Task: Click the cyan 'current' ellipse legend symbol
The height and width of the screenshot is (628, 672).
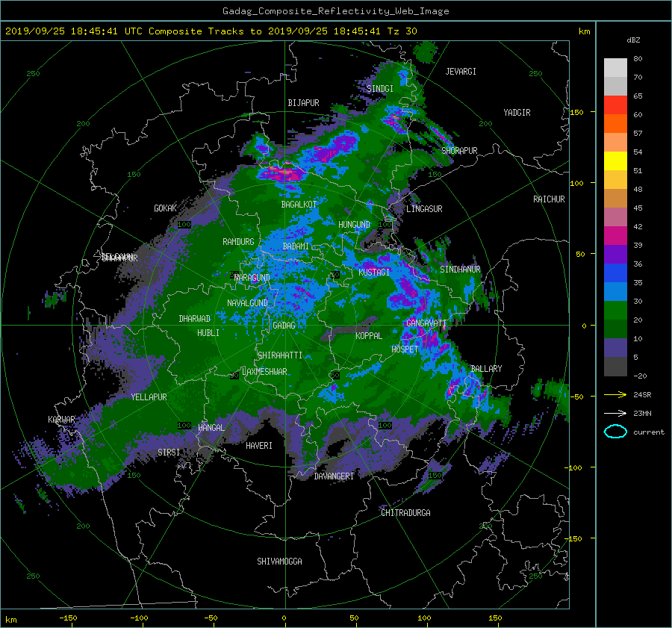Action: (x=615, y=432)
